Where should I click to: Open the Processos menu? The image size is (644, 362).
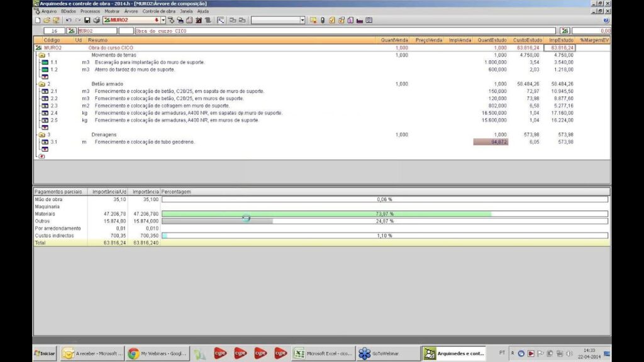[x=89, y=11]
